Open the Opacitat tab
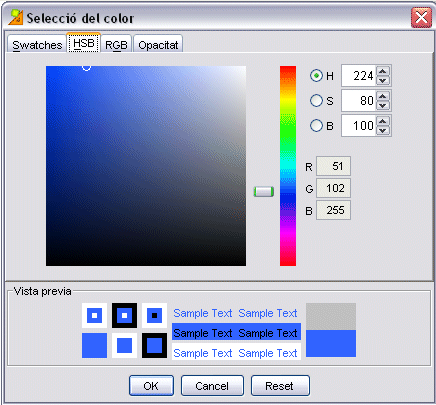This screenshot has width=436, height=405. pos(158,44)
